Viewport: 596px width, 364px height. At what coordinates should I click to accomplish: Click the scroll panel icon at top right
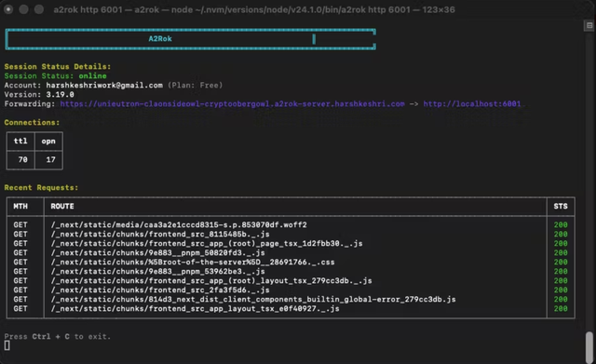tap(589, 25)
